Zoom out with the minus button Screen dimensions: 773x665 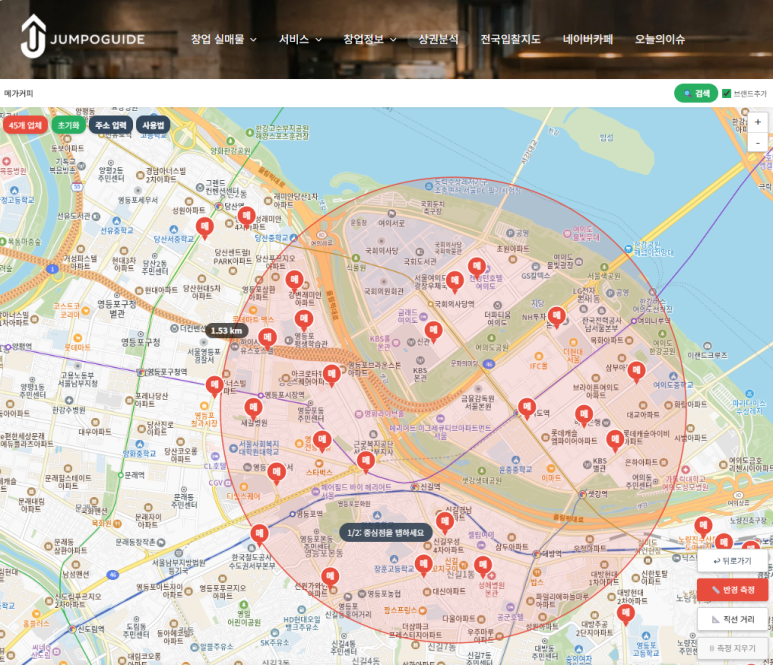click(x=758, y=142)
